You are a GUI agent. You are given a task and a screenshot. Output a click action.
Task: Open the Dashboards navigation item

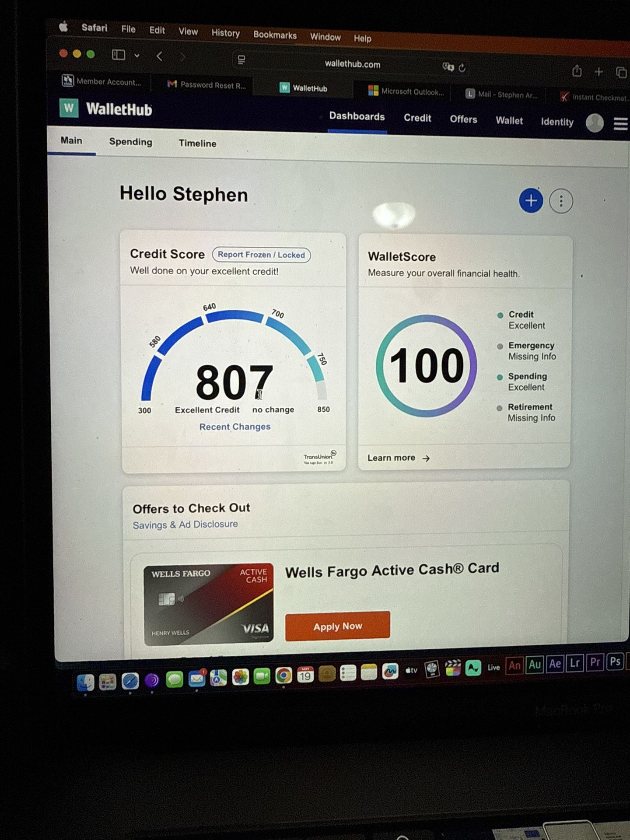pyautogui.click(x=357, y=116)
